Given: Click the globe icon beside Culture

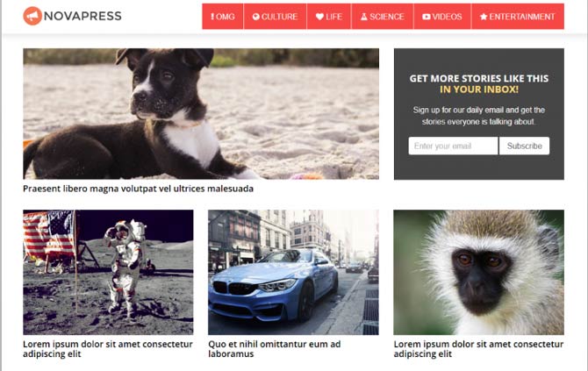Looking at the screenshot, I should click(256, 17).
